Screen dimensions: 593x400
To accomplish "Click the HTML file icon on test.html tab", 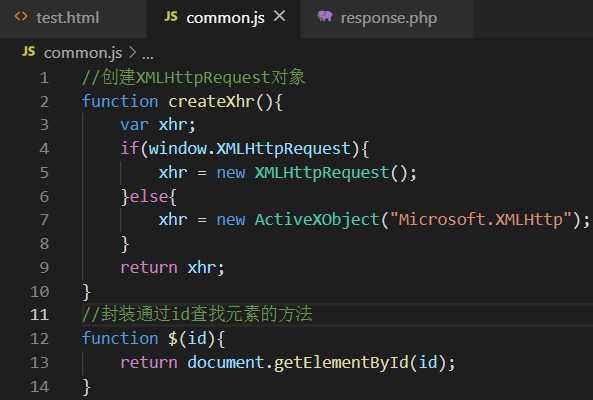I will pyautogui.click(x=21, y=17).
